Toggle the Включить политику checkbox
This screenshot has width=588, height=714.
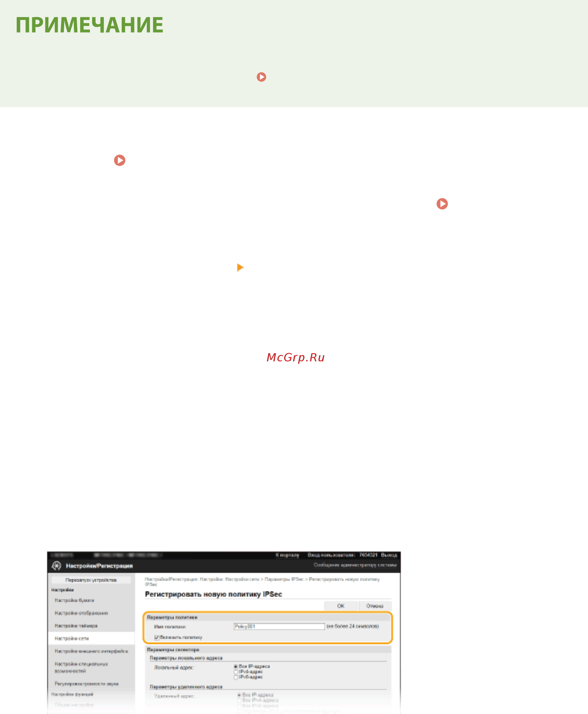pyautogui.click(x=157, y=638)
